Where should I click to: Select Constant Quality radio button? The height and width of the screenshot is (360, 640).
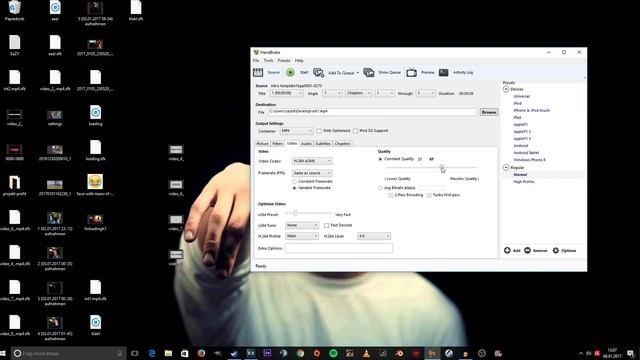[380, 159]
